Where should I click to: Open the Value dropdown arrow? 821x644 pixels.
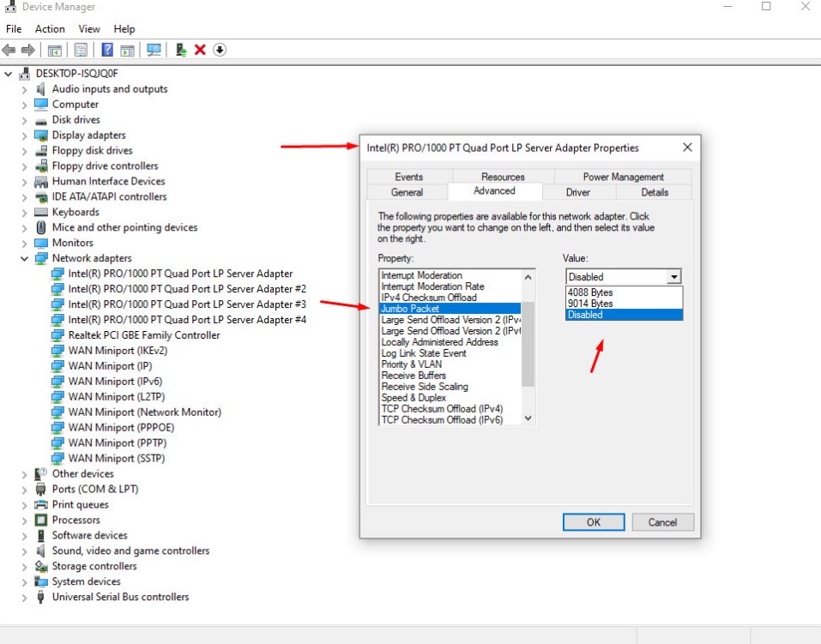pos(674,276)
